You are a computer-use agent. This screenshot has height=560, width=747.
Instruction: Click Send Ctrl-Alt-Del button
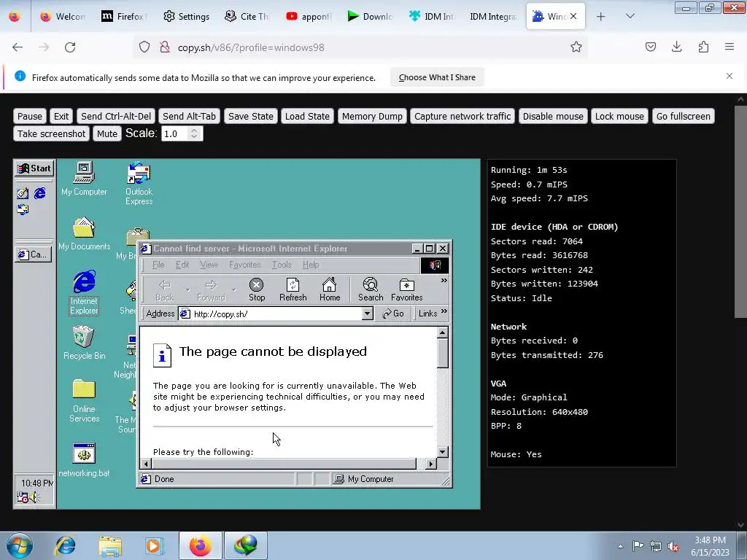[x=116, y=116]
